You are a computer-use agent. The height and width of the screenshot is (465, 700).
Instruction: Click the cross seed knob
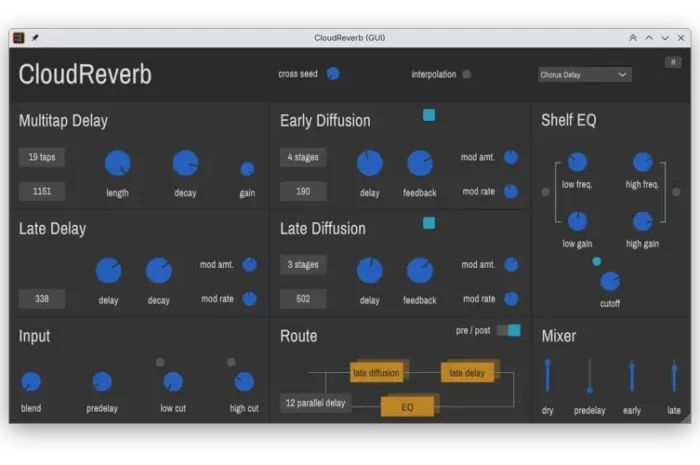coord(333,74)
